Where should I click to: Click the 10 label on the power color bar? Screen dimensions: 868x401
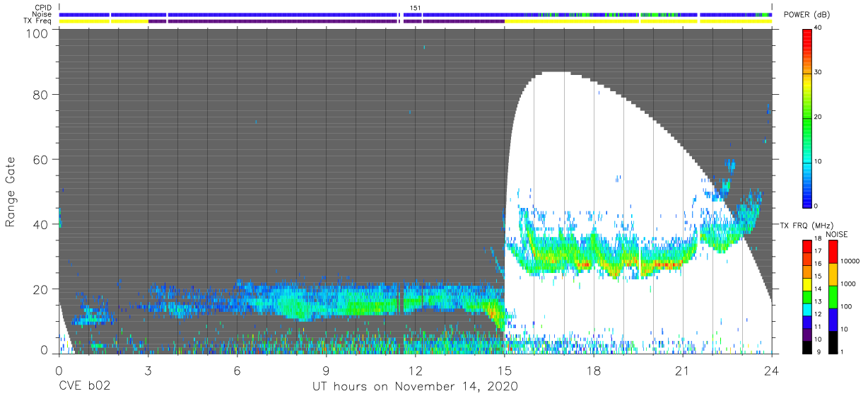(819, 162)
